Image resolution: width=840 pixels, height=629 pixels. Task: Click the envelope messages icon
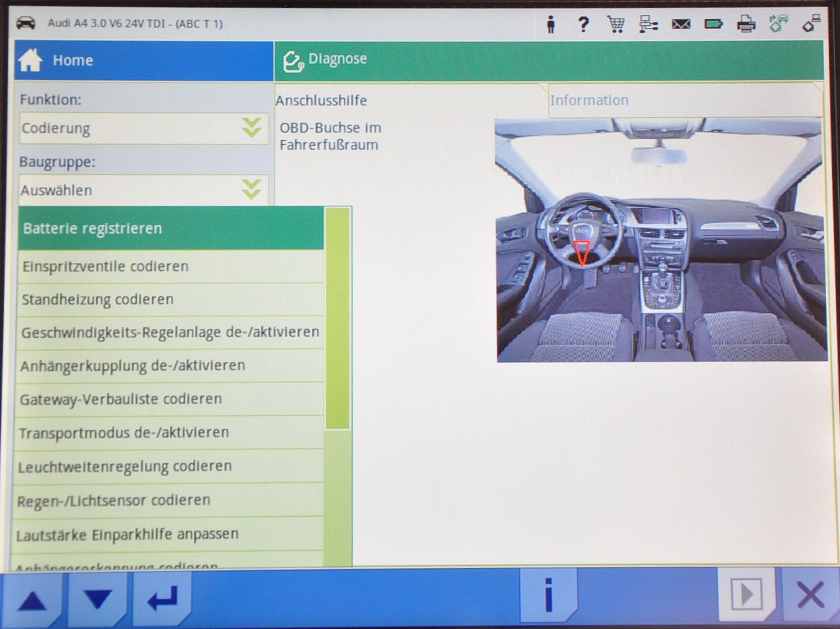pos(681,24)
